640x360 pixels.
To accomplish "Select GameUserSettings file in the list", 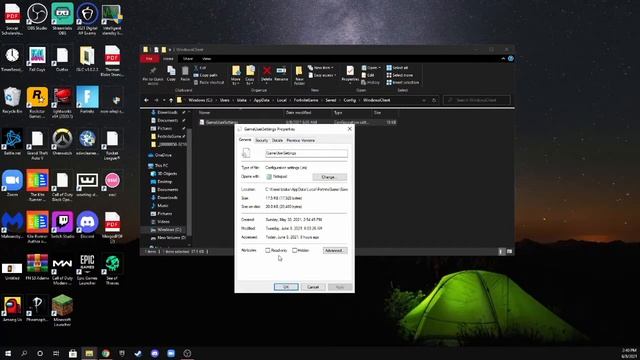I will (x=297, y=122).
